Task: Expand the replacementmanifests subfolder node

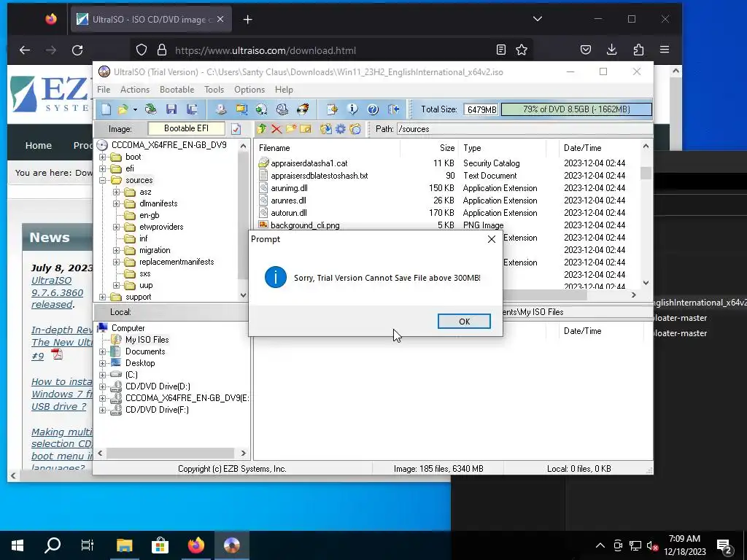Action: [x=116, y=262]
